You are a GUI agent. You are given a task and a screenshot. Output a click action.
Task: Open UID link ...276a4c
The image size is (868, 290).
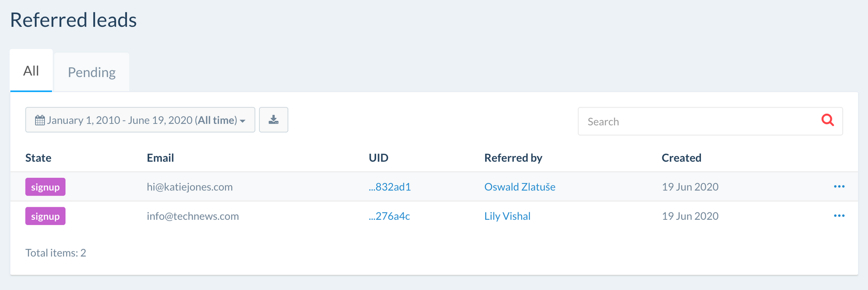(x=389, y=216)
